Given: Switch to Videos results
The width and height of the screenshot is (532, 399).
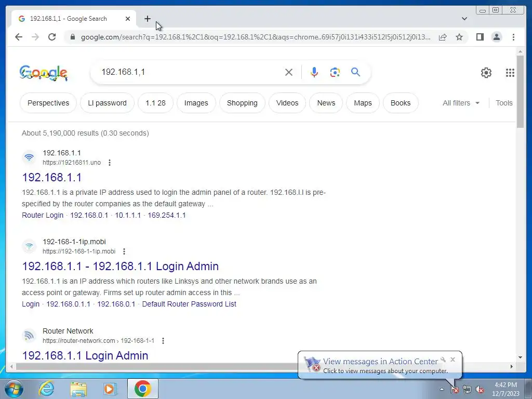Looking at the screenshot, I should point(287,103).
